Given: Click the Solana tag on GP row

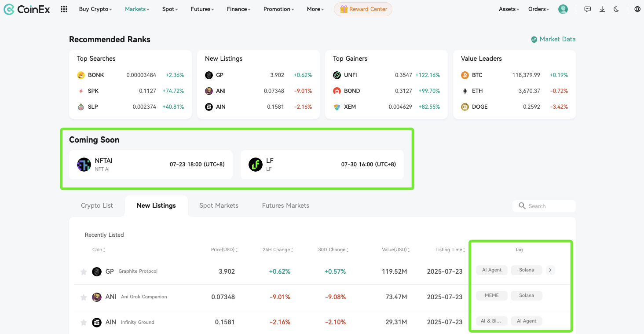Looking at the screenshot, I should pos(527,270).
